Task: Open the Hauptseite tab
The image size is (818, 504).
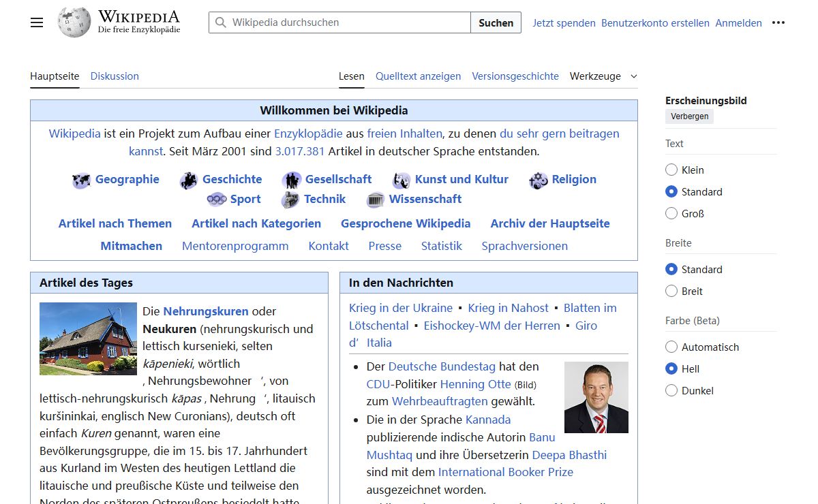Action: tap(55, 76)
